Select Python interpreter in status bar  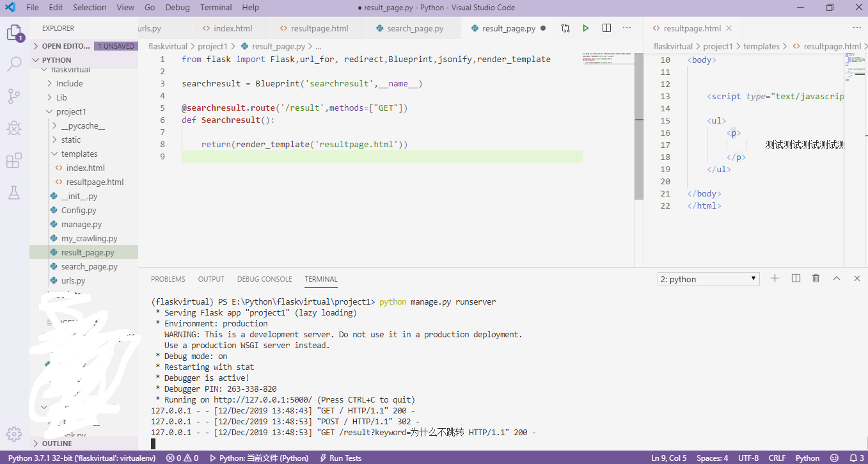coord(81,458)
